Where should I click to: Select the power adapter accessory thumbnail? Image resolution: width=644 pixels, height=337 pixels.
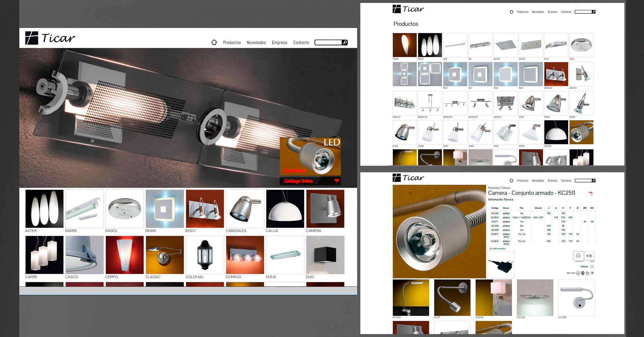(x=501, y=265)
